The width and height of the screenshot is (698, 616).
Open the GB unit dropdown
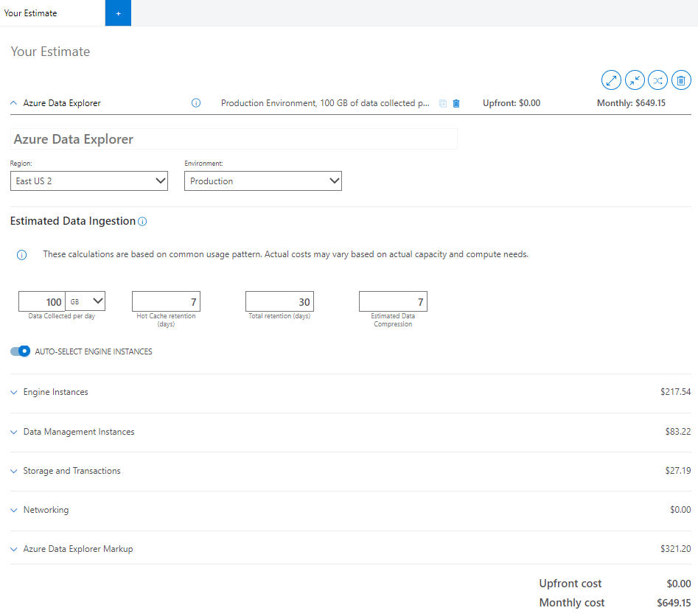[x=85, y=301]
